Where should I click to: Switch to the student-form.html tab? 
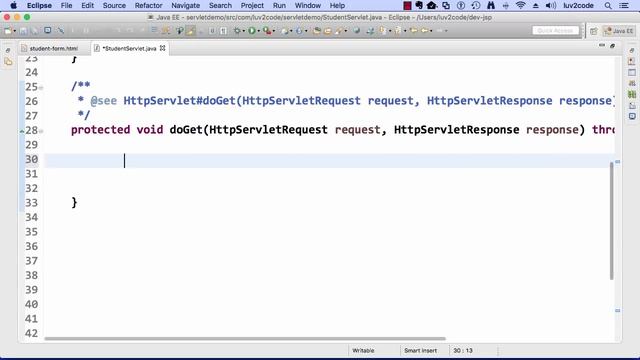[x=53, y=48]
